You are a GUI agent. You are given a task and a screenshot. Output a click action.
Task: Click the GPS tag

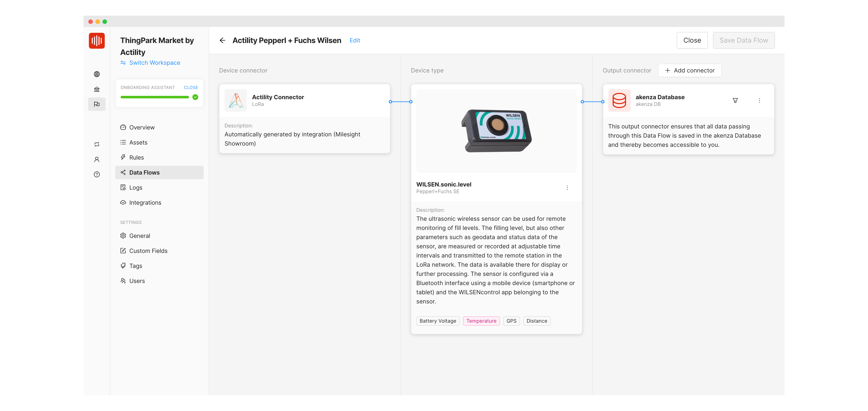click(x=511, y=321)
